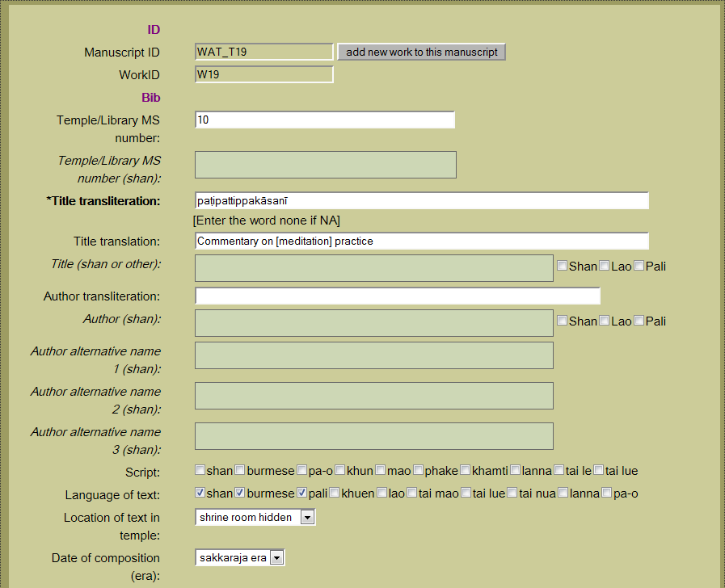Check Pali checkbox beside Title field
The image size is (725, 588).
tap(639, 266)
